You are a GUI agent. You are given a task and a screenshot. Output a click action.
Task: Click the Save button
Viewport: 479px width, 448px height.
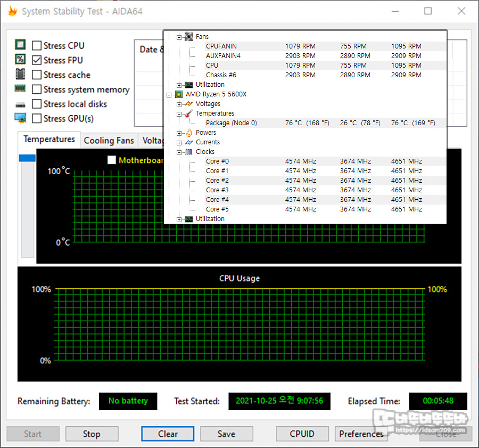click(x=226, y=434)
